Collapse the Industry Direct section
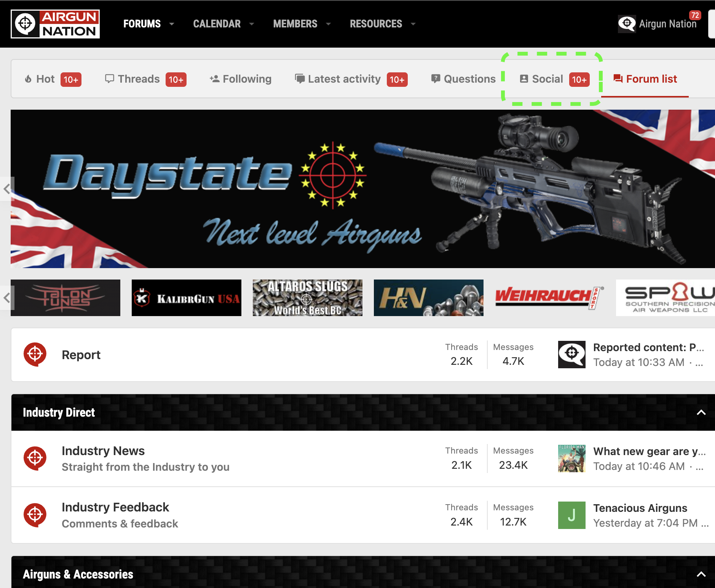715x588 pixels. point(701,412)
